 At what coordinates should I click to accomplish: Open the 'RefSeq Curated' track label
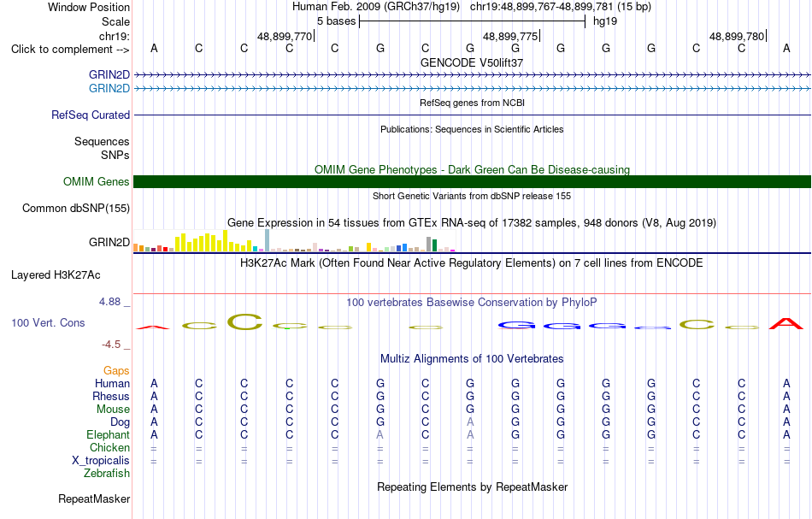point(91,115)
